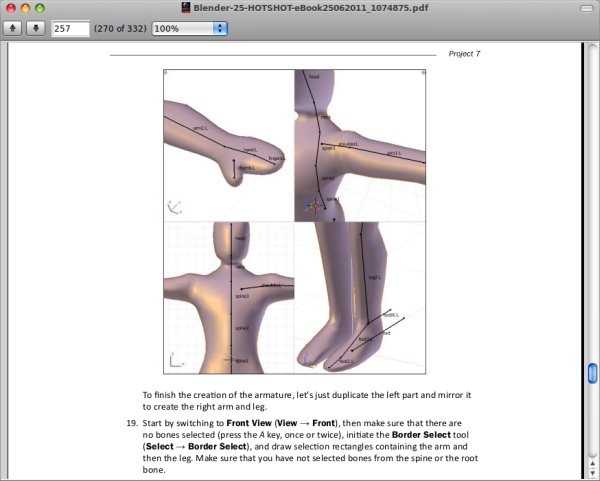The image size is (600, 481).
Task: Click the red close window button
Action: tap(11, 8)
